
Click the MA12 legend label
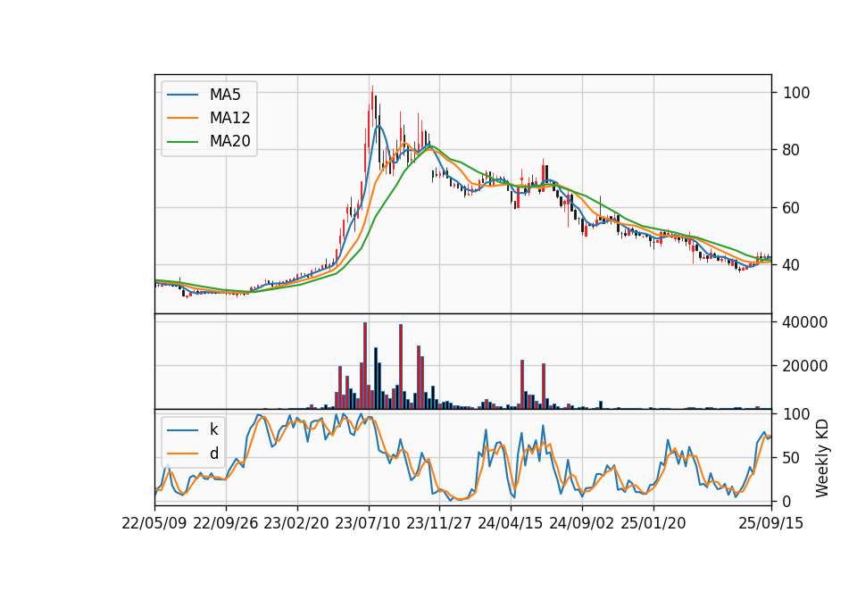click(230, 118)
